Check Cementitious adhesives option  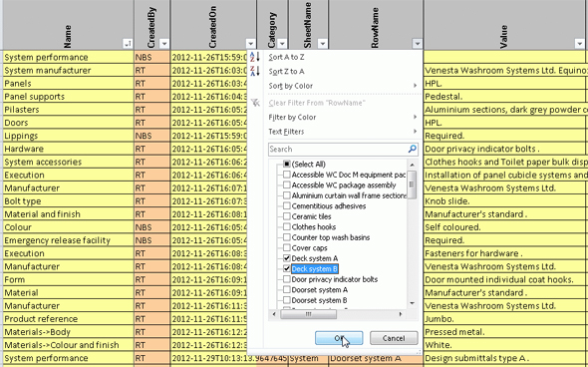point(287,206)
